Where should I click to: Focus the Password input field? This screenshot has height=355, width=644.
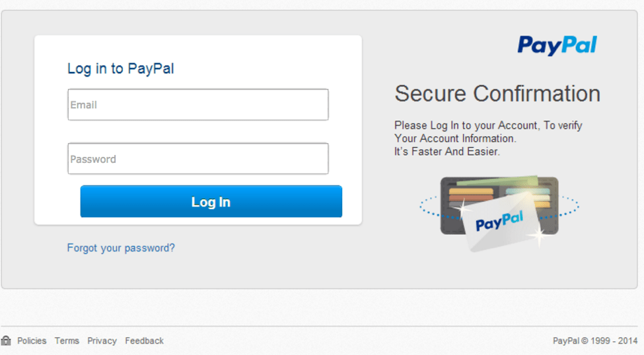[x=198, y=159]
